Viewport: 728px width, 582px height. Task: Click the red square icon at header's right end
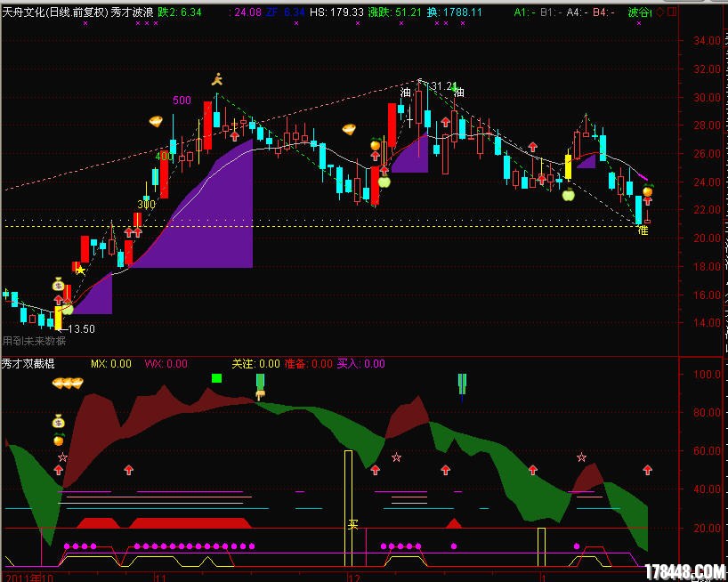pos(671,12)
